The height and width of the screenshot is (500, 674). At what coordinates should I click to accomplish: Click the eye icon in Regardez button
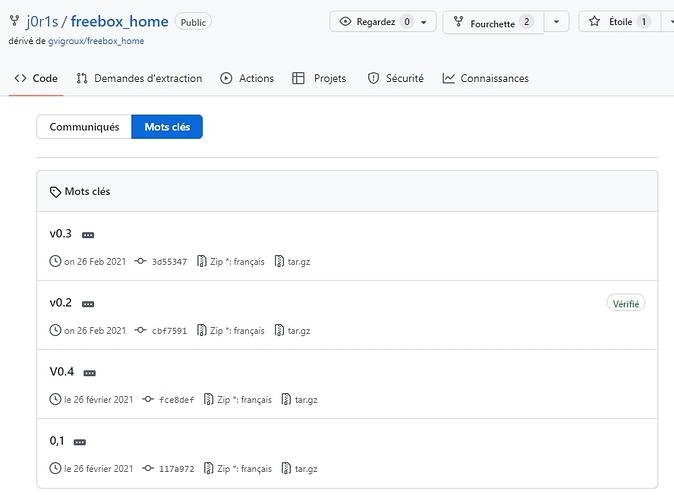pos(345,21)
